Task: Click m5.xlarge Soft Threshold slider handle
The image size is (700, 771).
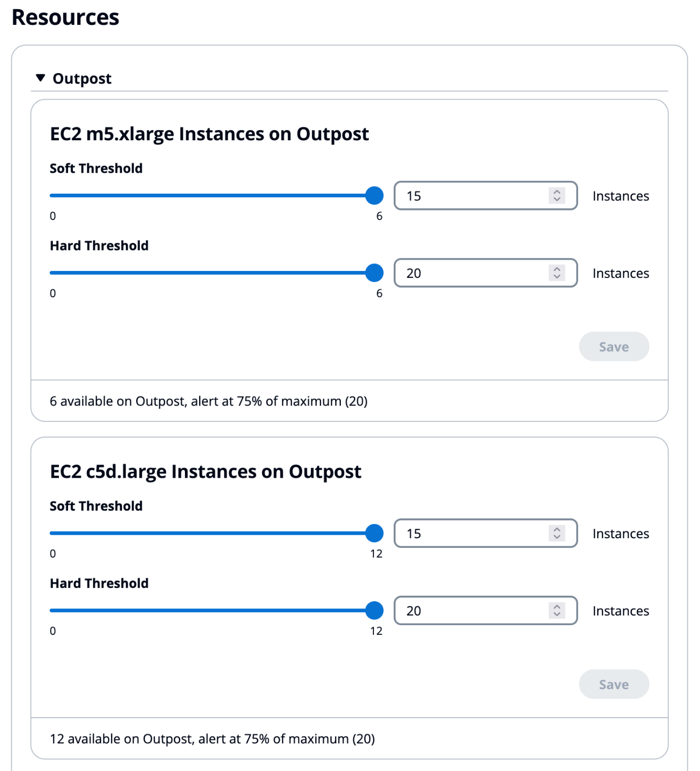Action: point(374,196)
